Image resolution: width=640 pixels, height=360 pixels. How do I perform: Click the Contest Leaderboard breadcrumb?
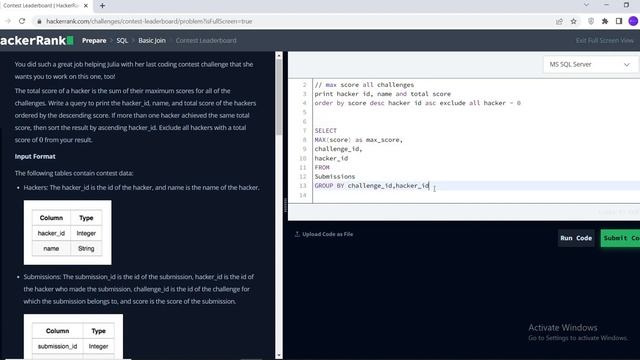click(206, 40)
